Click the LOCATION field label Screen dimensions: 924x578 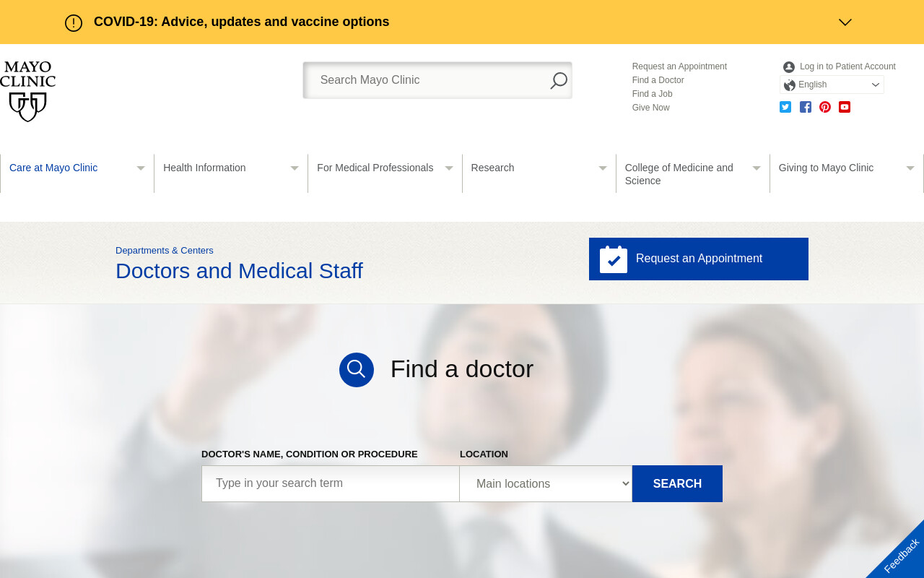tap(484, 454)
